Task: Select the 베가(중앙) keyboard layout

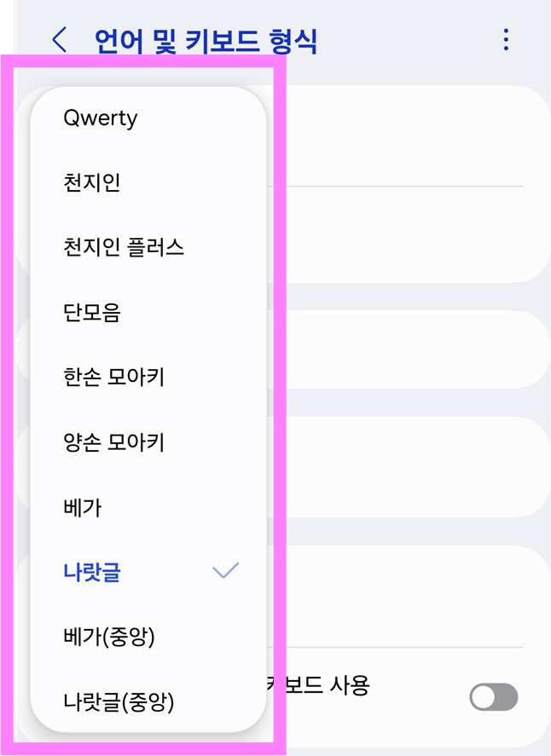Action: tap(107, 638)
